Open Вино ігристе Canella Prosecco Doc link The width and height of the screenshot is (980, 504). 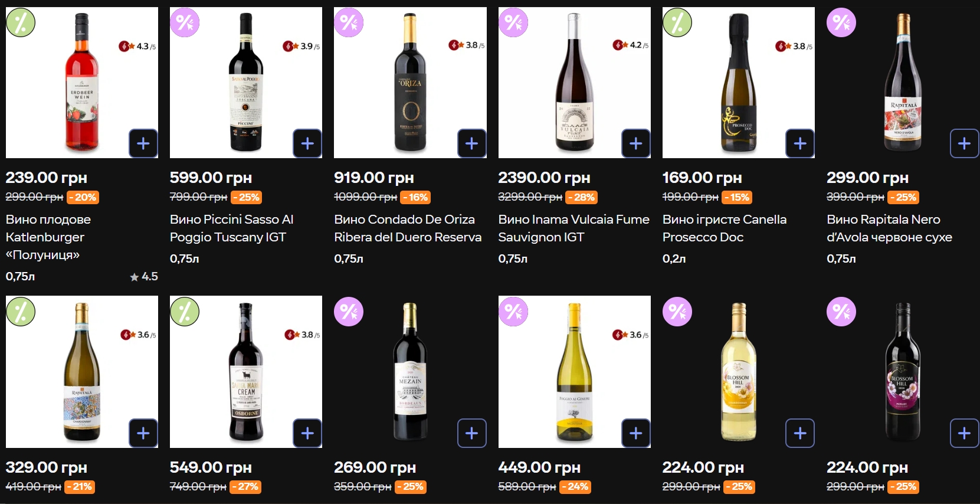725,228
